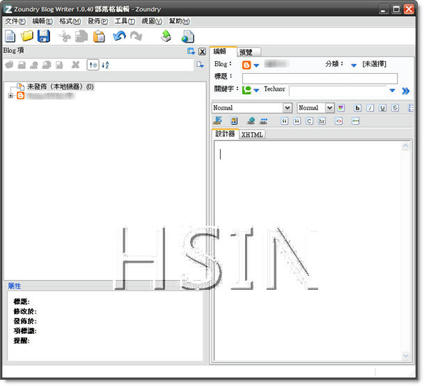Click the 標題 title input field

(320, 79)
